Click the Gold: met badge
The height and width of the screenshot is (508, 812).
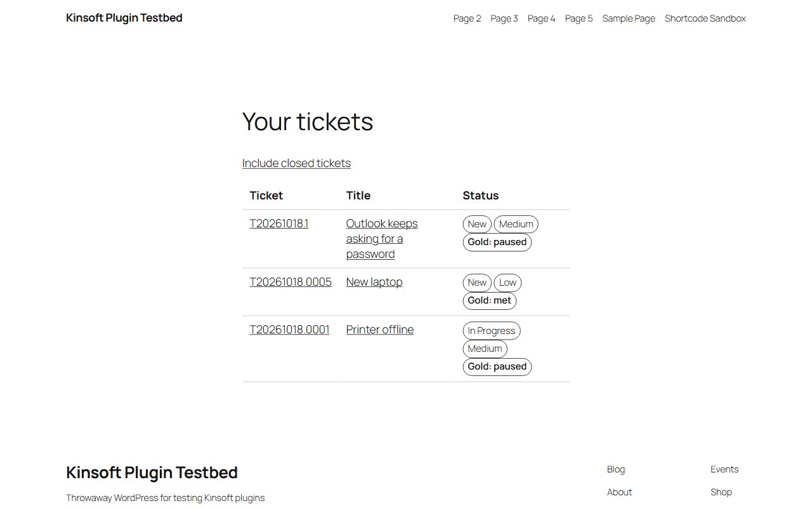[490, 300]
